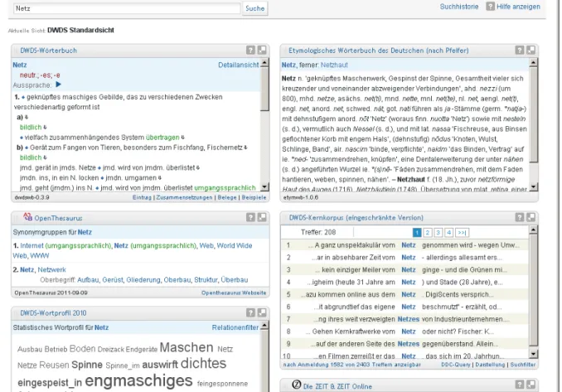
Task: Maximize the DWDS-Wortprofil 2010 panel
Action: [262, 312]
